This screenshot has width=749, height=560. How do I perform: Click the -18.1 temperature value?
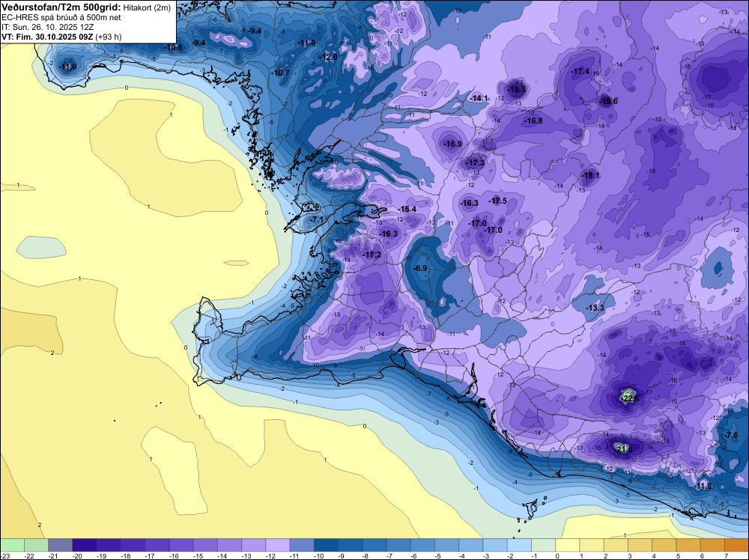(590, 176)
